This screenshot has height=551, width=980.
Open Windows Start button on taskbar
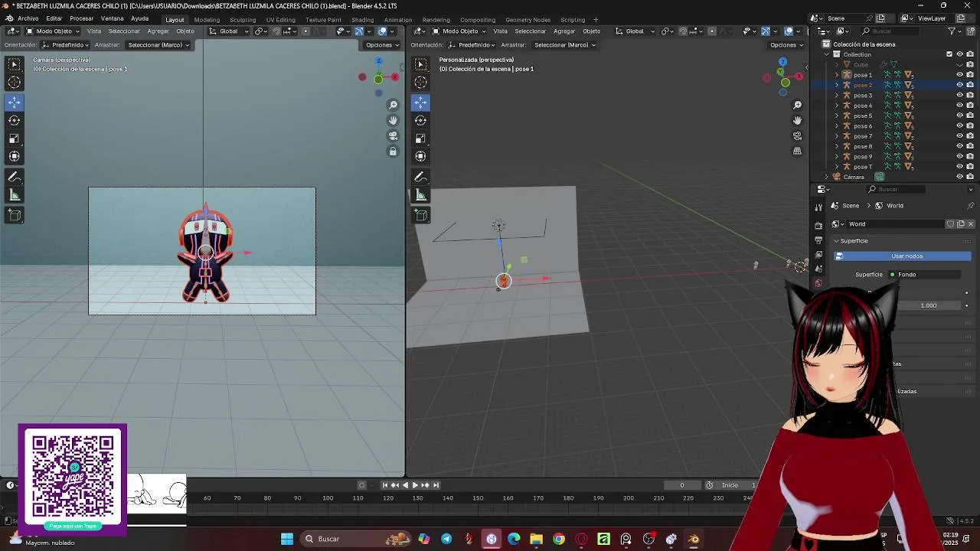[287, 539]
